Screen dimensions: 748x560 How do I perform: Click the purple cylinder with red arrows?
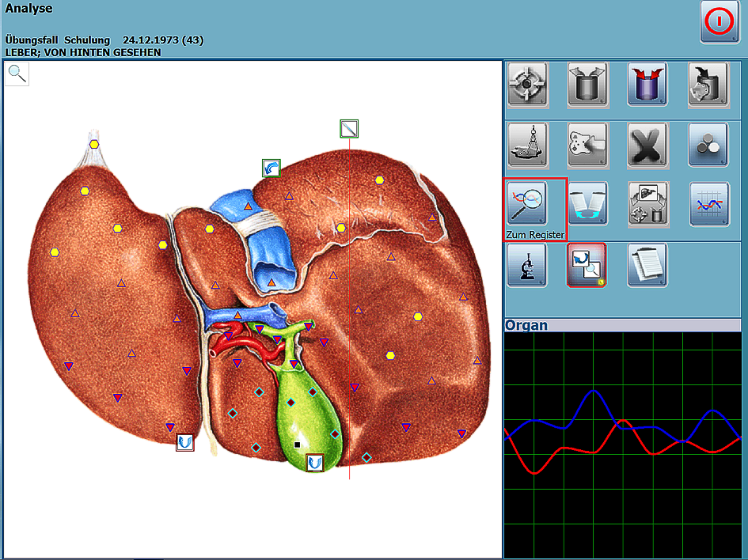647,85
